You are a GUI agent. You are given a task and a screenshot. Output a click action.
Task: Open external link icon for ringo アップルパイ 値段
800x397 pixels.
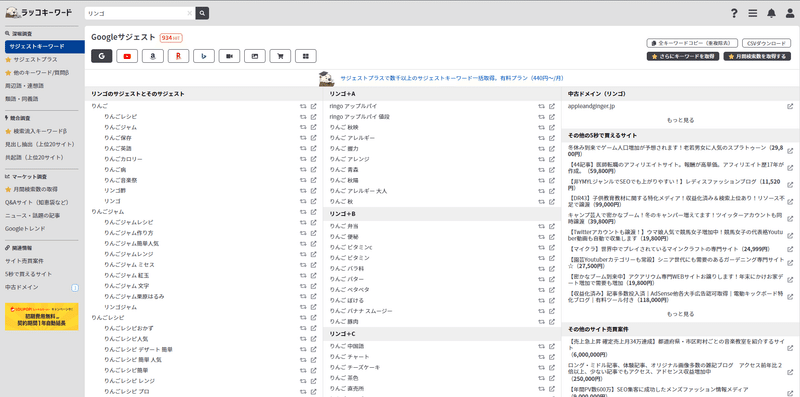(x=552, y=117)
